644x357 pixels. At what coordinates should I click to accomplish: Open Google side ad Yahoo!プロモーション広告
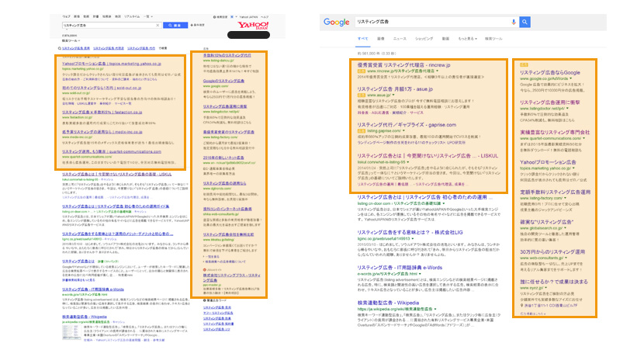[548, 162]
